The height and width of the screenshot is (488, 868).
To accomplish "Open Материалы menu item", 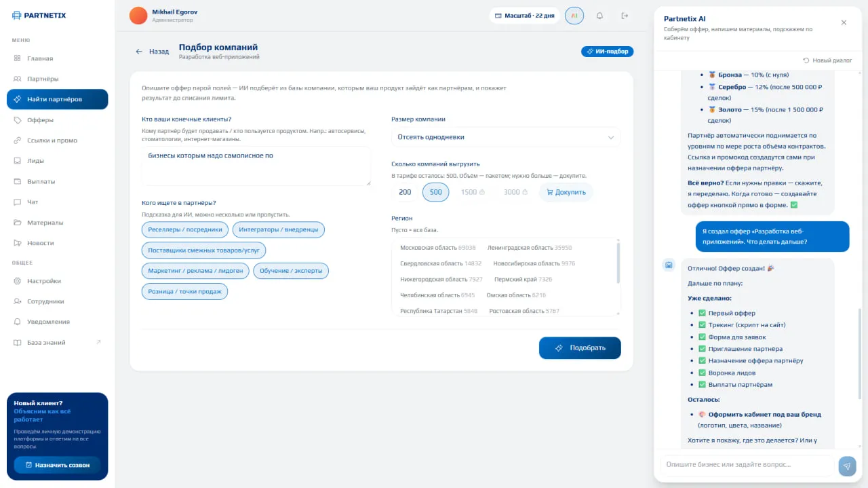I will [x=57, y=223].
